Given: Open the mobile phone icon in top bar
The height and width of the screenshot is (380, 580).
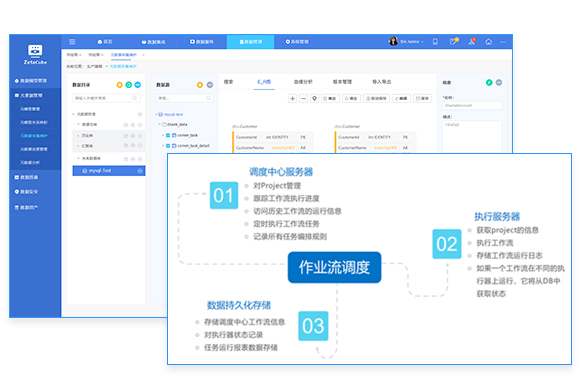Looking at the screenshot, I should tap(435, 41).
